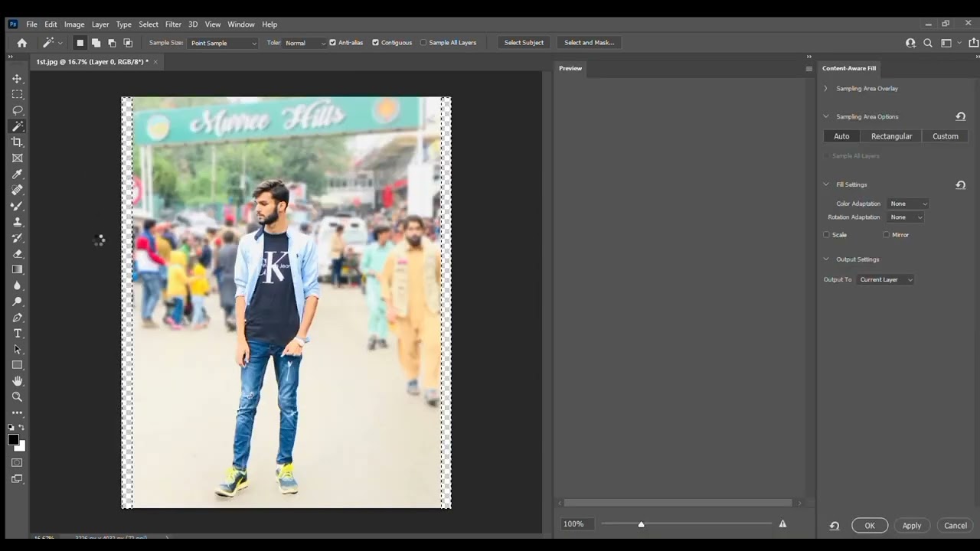Select the Lasso tool
This screenshot has height=551, width=980.
click(17, 110)
